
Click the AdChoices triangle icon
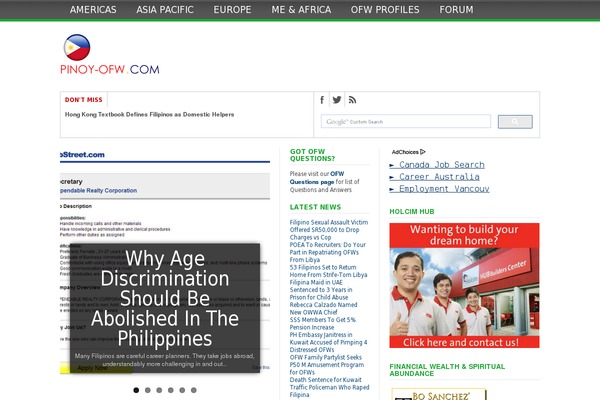[422, 152]
